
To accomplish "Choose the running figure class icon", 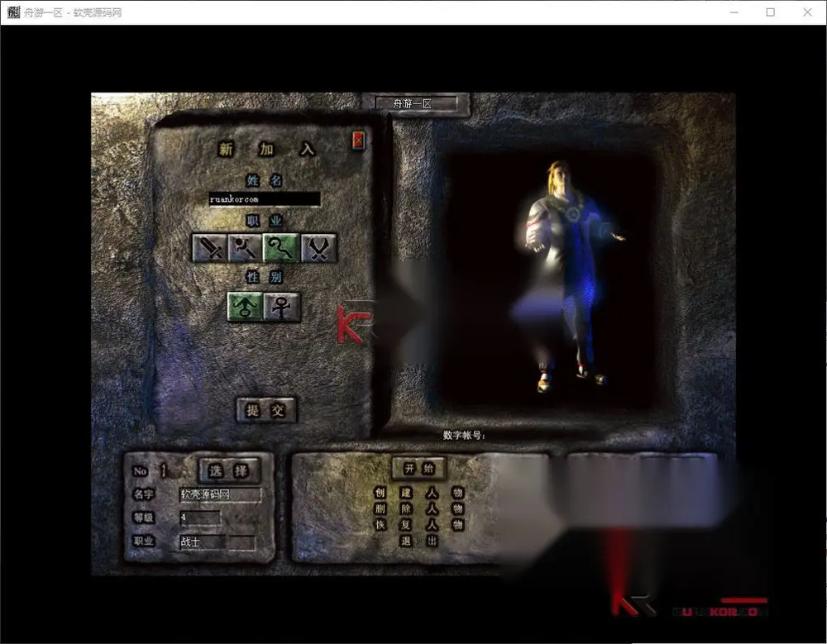I will [246, 248].
